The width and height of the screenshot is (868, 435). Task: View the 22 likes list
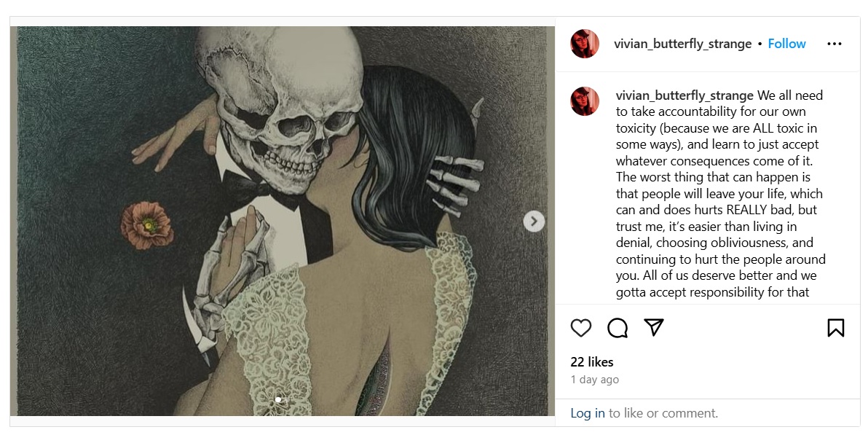[591, 362]
